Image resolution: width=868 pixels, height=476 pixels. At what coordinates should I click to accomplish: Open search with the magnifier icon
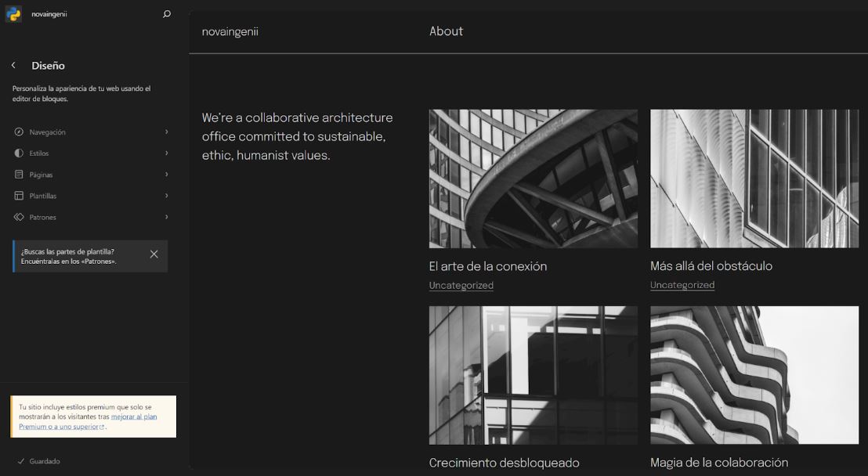[x=166, y=14]
